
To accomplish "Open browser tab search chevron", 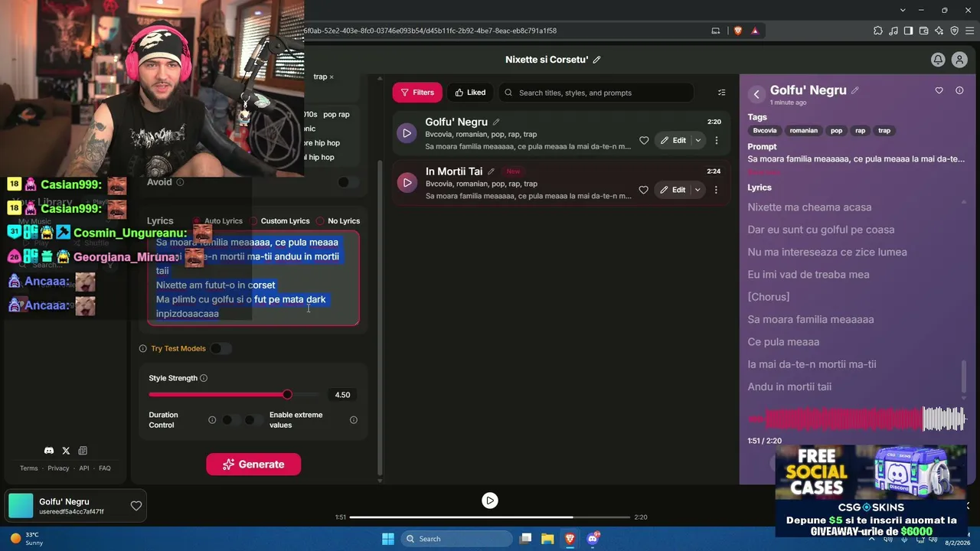I will (x=903, y=10).
